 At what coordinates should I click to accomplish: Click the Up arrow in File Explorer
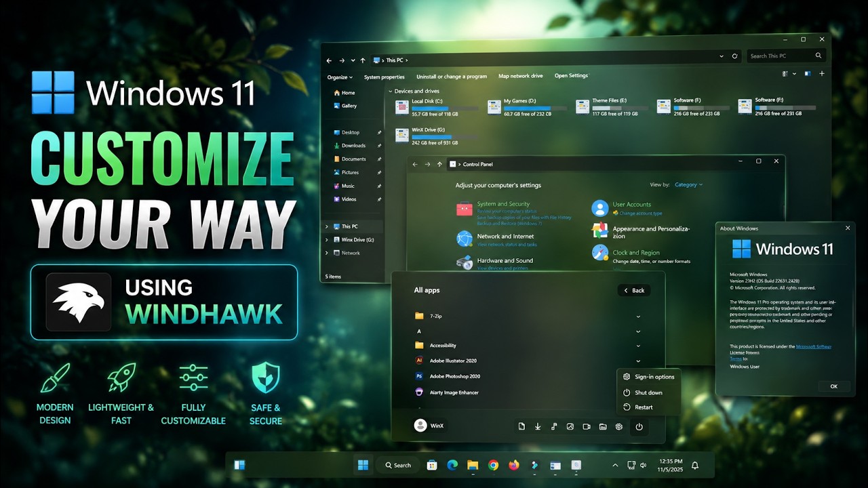tap(363, 60)
